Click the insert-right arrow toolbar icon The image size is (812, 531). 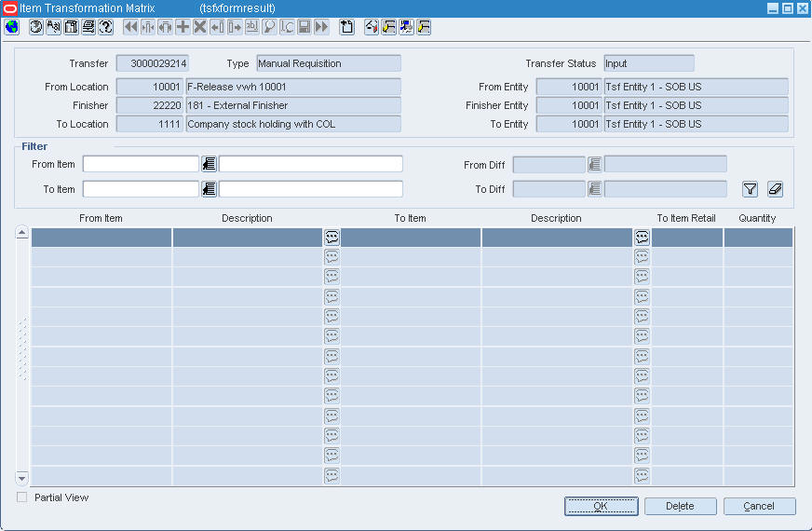235,27
